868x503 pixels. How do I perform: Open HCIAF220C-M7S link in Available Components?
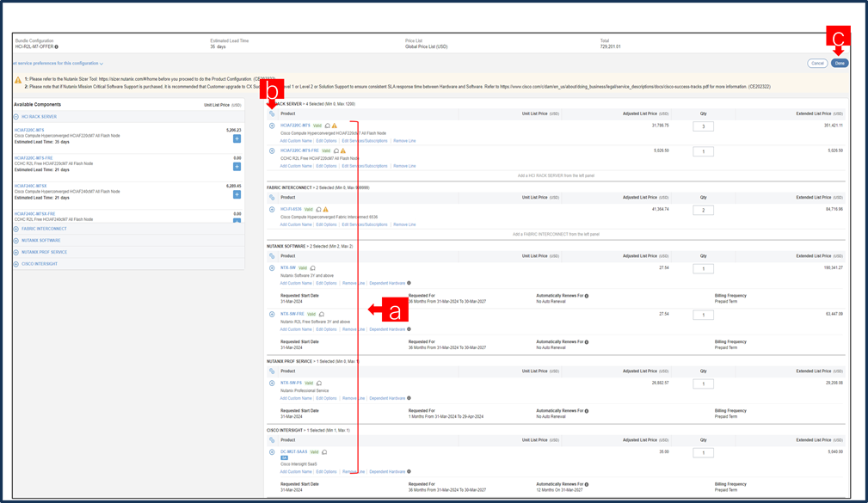[28, 130]
